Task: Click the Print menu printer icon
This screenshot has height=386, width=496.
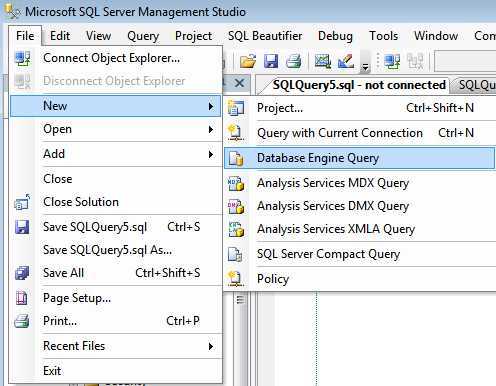Action: click(22, 321)
